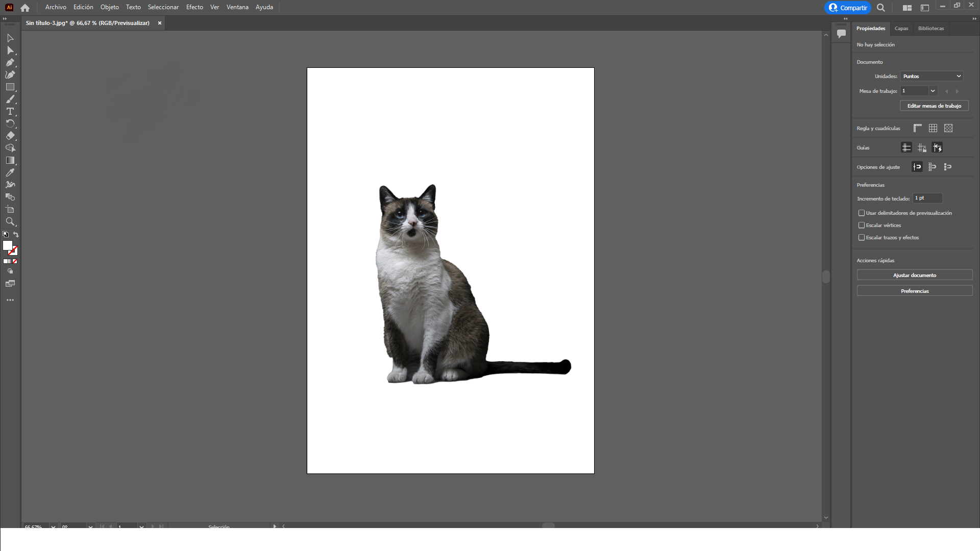Select the Pen tool
Viewport: 980px width, 551px height.
[10, 63]
